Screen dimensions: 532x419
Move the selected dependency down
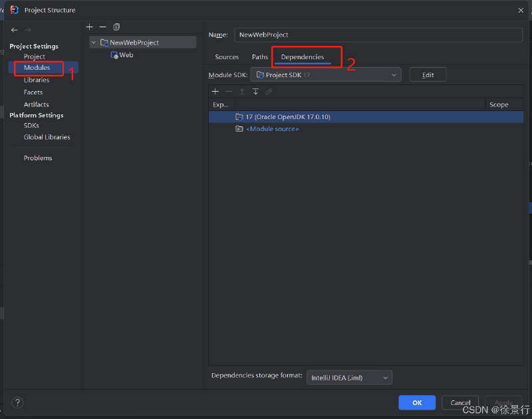point(255,92)
